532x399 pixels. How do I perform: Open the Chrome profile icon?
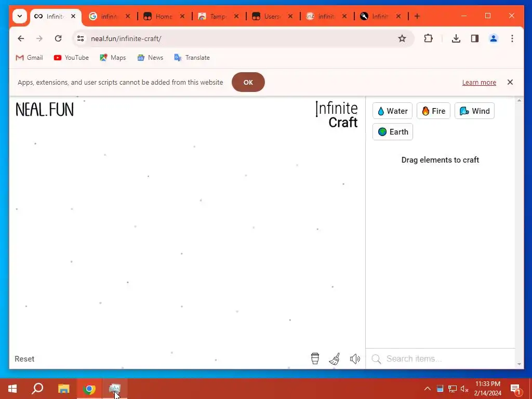(x=494, y=38)
